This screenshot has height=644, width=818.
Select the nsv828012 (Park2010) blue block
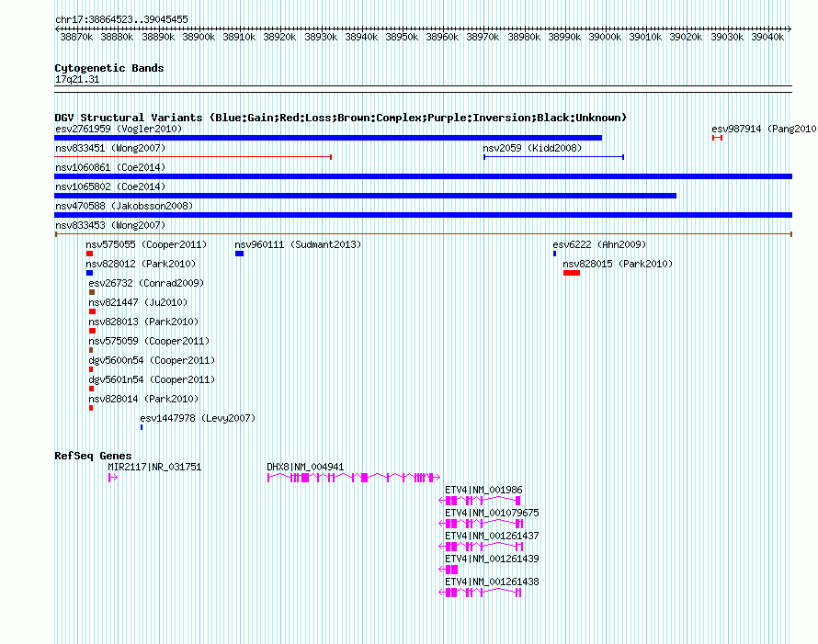point(90,273)
